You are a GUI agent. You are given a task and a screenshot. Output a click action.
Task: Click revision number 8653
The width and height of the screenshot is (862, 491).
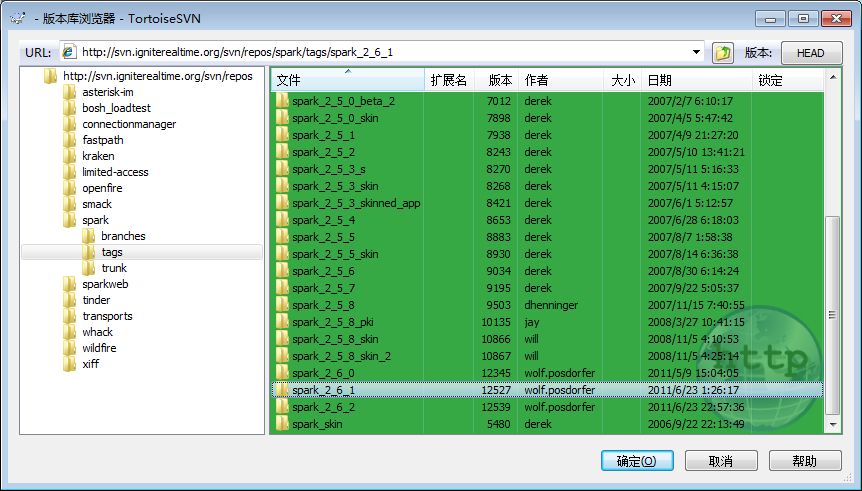[x=498, y=220]
